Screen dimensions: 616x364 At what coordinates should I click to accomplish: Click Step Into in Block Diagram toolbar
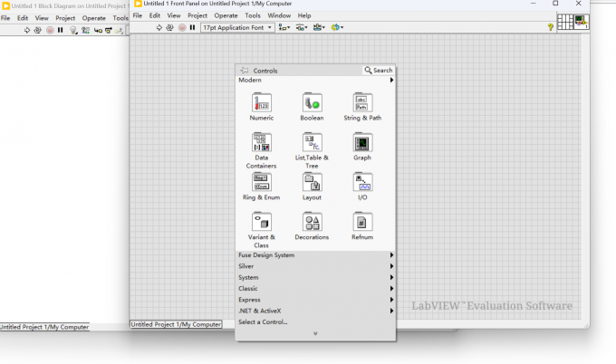coord(98,30)
